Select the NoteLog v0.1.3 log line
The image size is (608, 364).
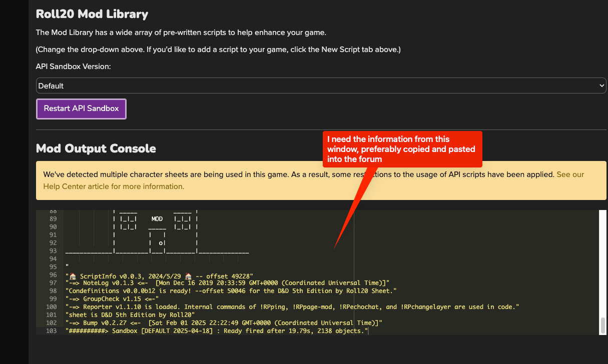(228, 283)
